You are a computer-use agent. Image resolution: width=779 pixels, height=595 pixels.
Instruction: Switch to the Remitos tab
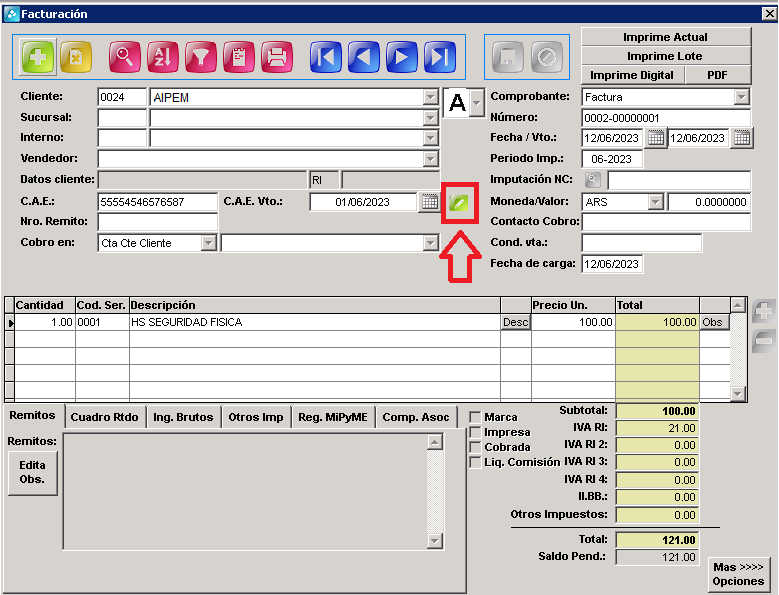coord(32,415)
